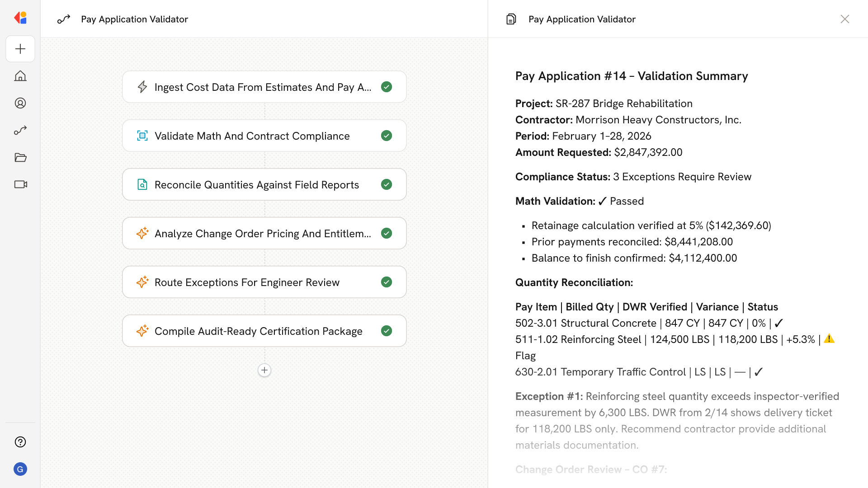Select Analyze Change Order Pricing step
This screenshot has width=868, height=488.
[x=262, y=234]
